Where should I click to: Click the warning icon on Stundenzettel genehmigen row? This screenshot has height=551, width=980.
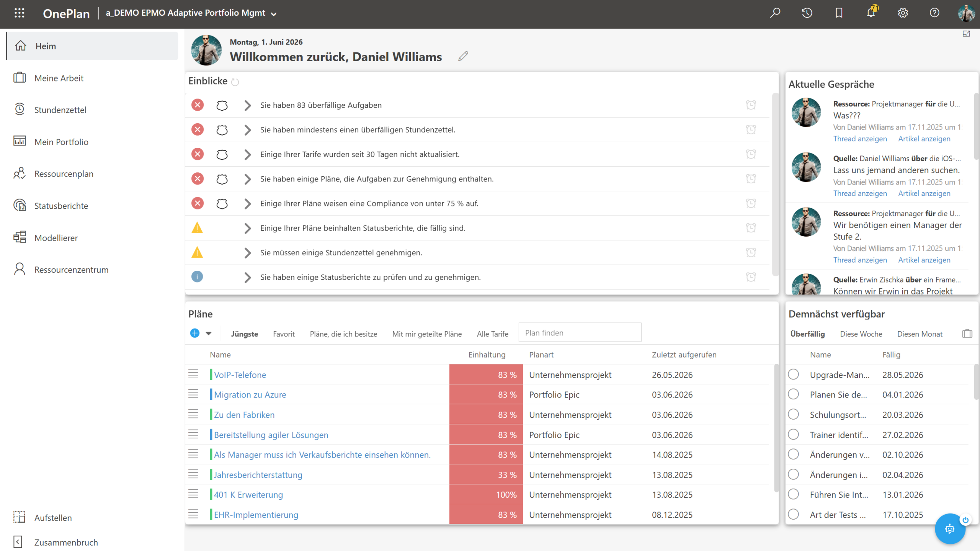coord(197,252)
